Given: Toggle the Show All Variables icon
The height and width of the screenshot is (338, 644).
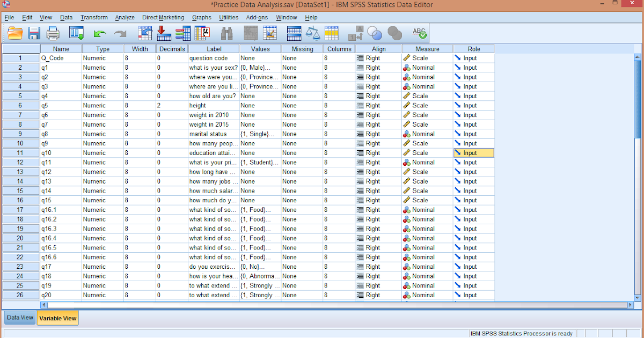Looking at the screenshot, I should coord(394,33).
